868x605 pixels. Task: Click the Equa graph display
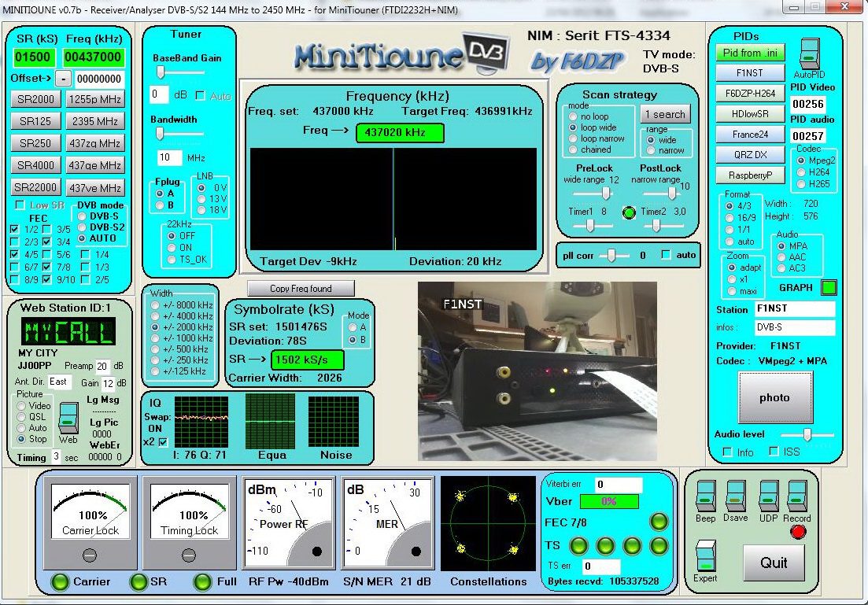click(x=270, y=422)
